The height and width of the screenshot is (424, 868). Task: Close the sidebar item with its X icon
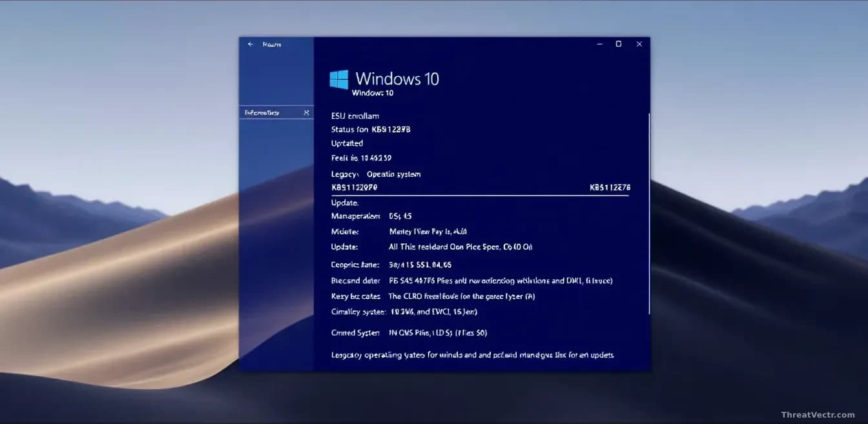[x=306, y=113]
